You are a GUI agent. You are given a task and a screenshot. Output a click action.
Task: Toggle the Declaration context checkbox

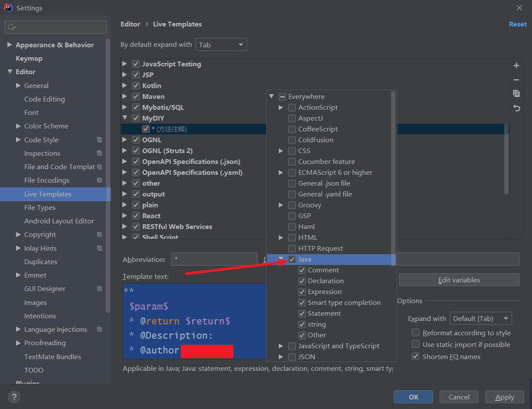click(302, 281)
